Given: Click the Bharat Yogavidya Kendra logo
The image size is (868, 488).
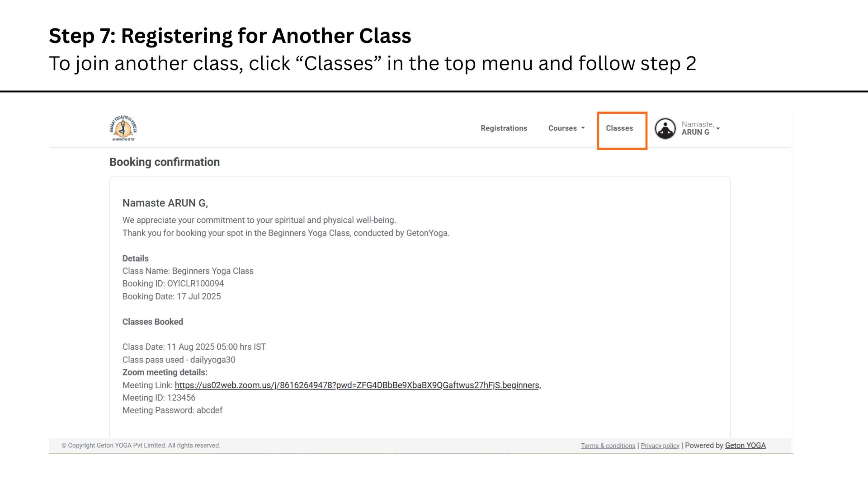Looking at the screenshot, I should coord(123,128).
